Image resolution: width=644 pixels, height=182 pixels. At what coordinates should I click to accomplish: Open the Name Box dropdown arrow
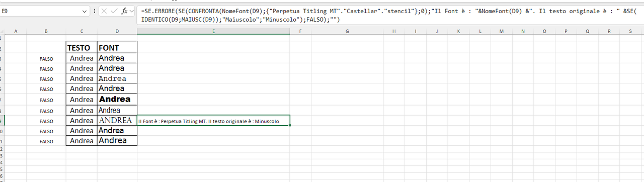(85, 11)
